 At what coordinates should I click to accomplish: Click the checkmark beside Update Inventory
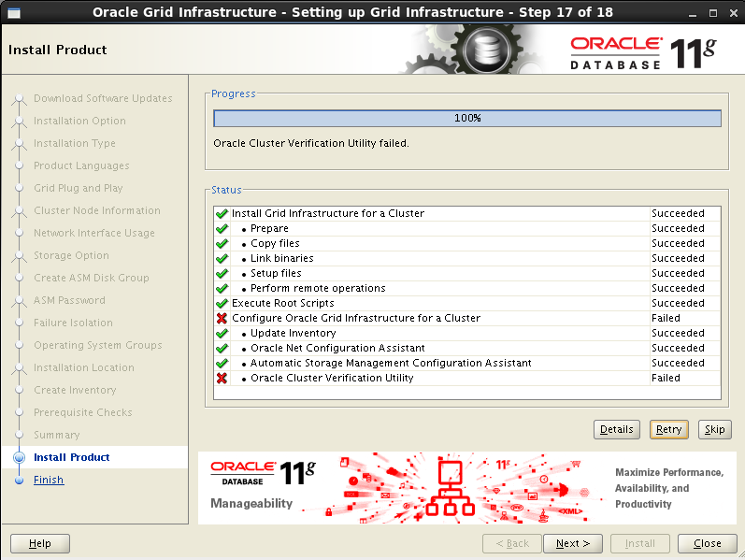[x=222, y=333]
